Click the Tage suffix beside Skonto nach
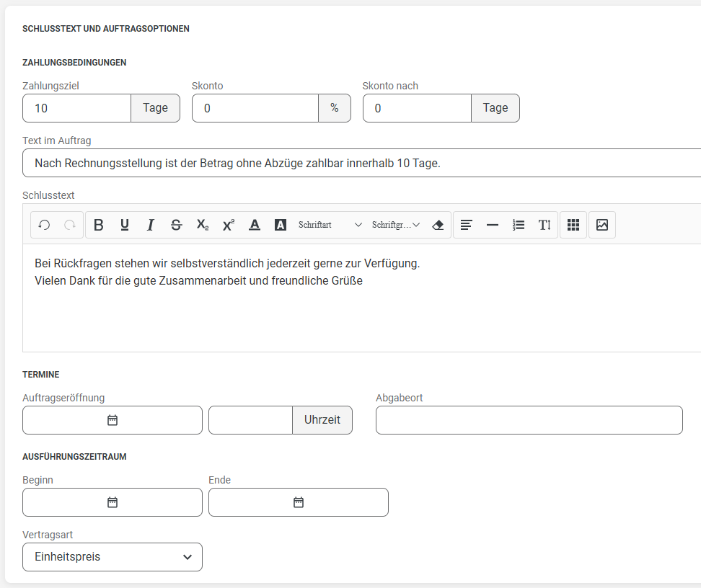This screenshot has height=588, width=701. pyautogui.click(x=495, y=108)
